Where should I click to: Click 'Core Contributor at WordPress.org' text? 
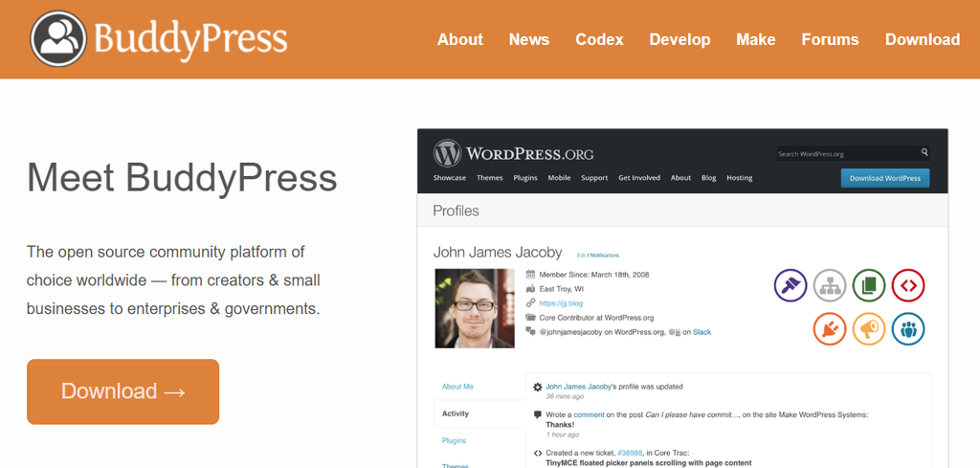[597, 318]
